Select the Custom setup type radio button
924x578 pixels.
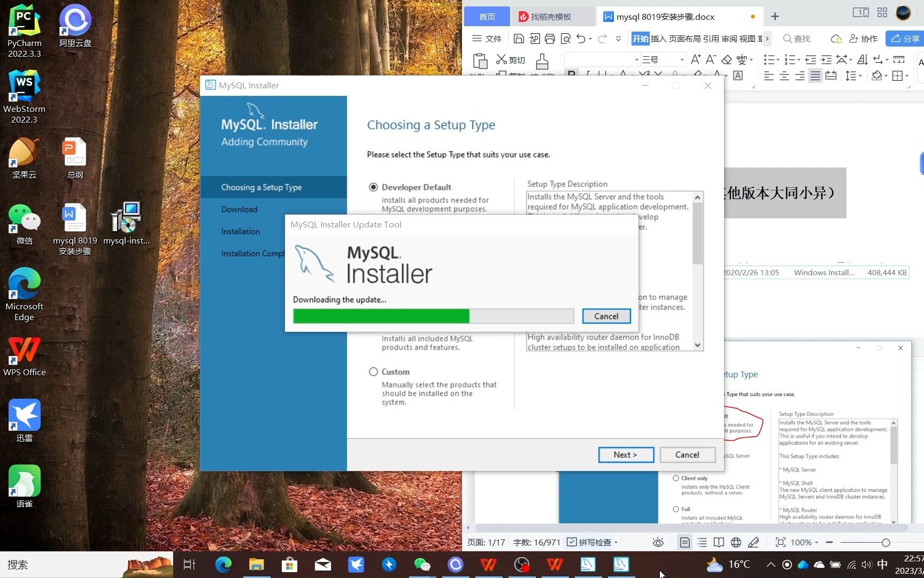(373, 372)
